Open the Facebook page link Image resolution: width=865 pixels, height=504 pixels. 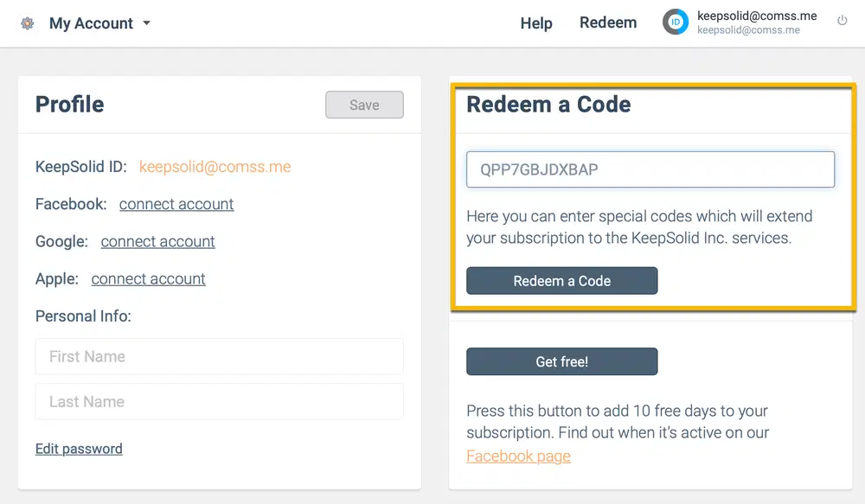(518, 456)
